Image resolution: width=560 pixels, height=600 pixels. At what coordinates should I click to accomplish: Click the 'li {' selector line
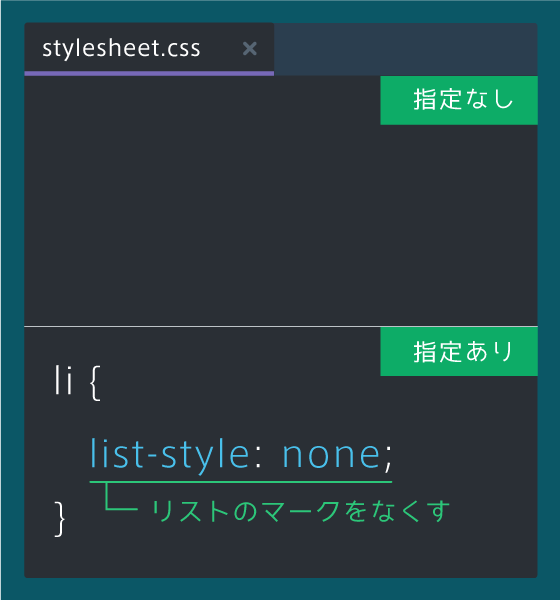pyautogui.click(x=77, y=382)
